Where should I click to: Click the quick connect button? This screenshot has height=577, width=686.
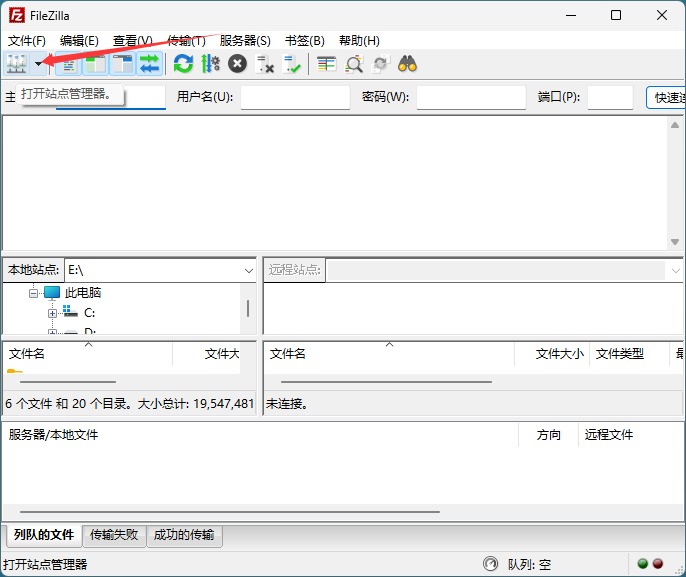coord(666,97)
